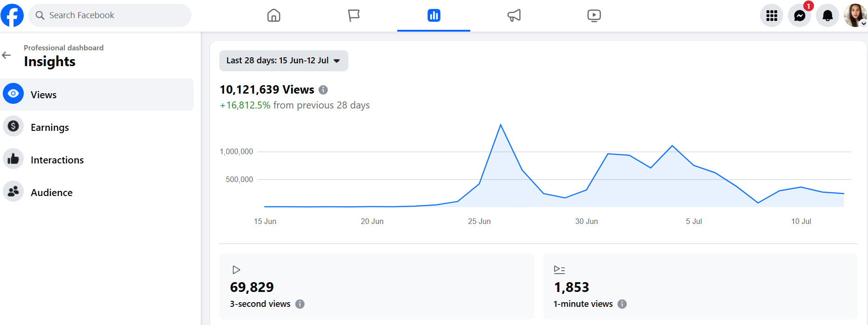868x325 pixels.
Task: Click the back arrow beside Insights
Action: (7, 55)
